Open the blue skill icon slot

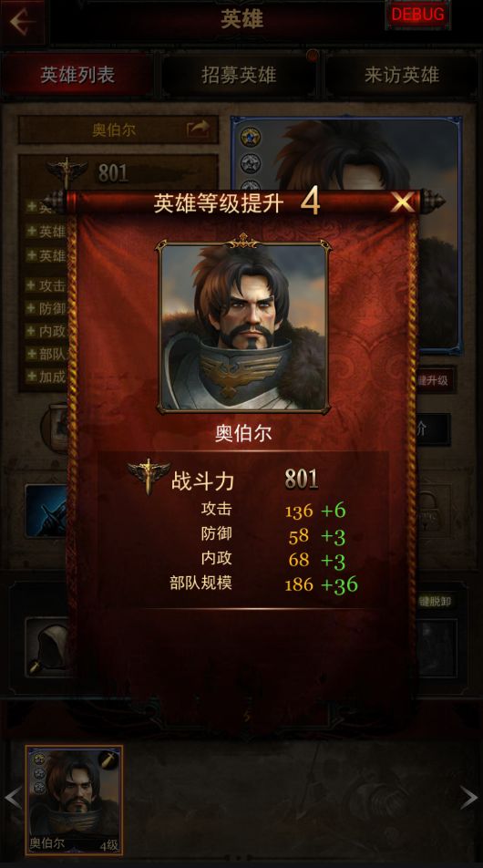pyautogui.click(x=46, y=511)
